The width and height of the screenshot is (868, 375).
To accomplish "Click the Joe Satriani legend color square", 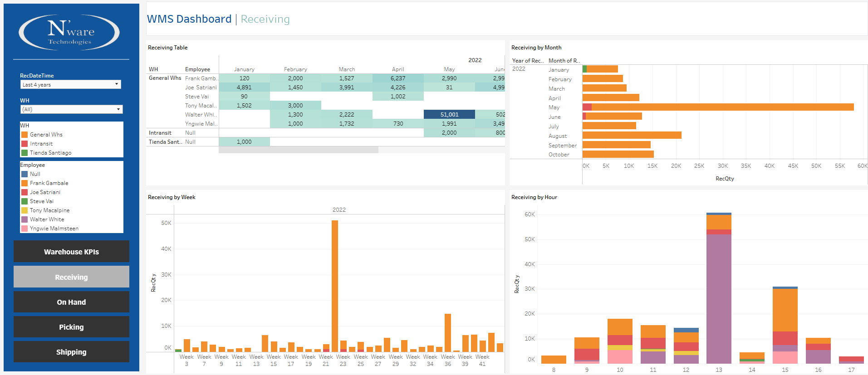I will [25, 192].
